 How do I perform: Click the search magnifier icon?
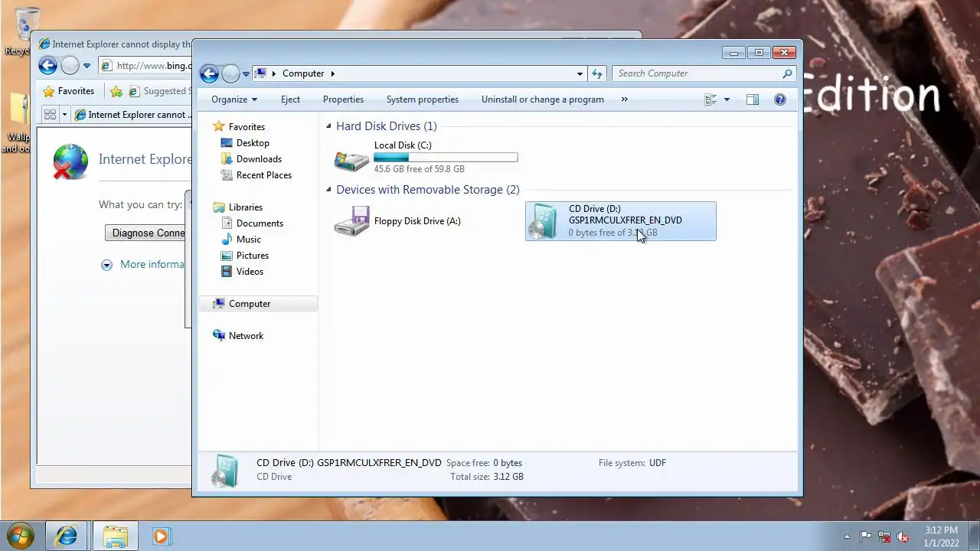point(787,73)
